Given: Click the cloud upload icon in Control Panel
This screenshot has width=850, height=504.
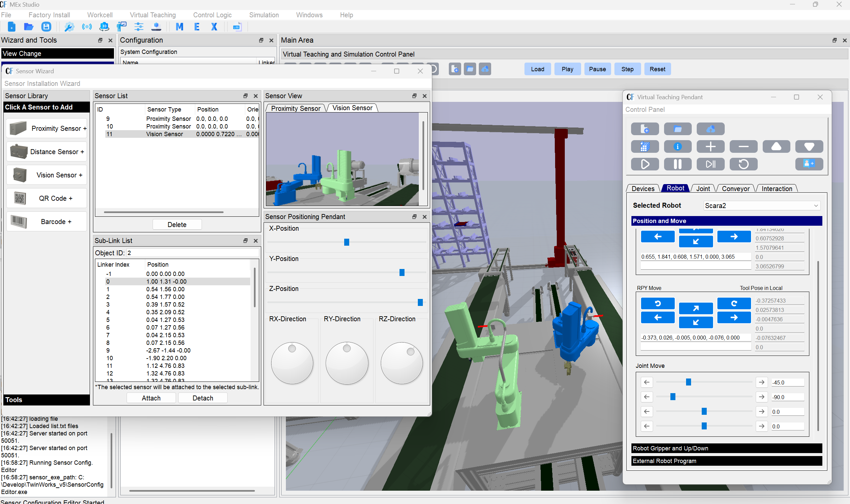Looking at the screenshot, I should point(710,129).
